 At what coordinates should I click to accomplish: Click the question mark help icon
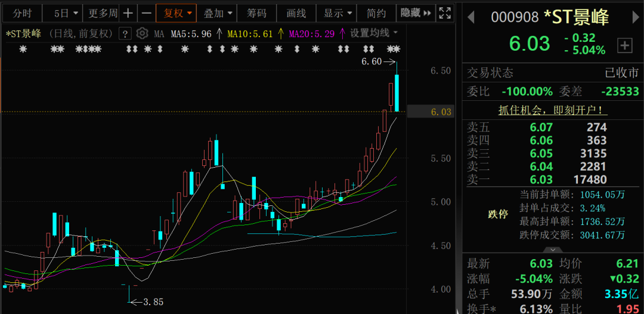click(x=125, y=33)
